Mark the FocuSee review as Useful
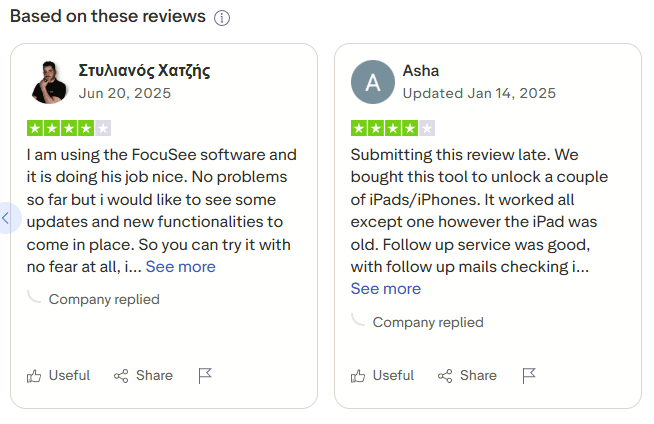This screenshot has width=654, height=424. (58, 376)
